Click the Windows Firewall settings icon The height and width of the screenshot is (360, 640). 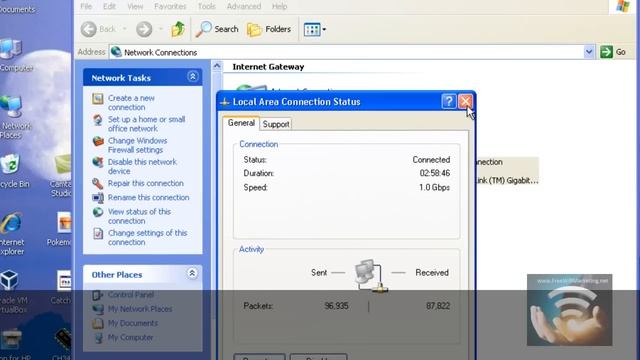[x=98, y=141]
